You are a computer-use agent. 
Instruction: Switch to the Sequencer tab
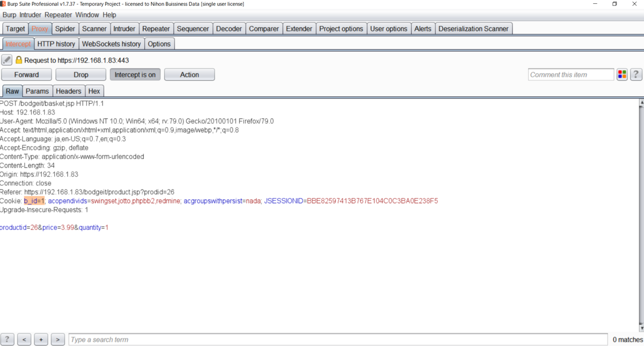click(193, 28)
